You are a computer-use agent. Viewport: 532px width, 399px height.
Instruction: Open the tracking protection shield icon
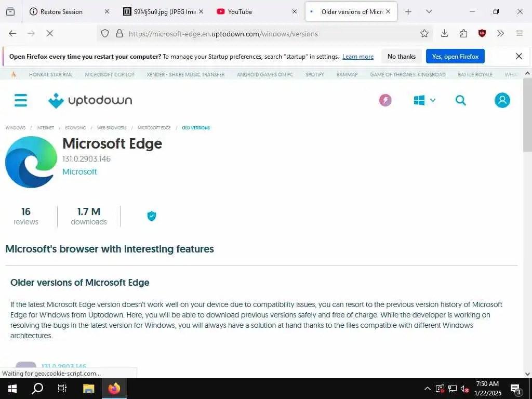[105, 33]
